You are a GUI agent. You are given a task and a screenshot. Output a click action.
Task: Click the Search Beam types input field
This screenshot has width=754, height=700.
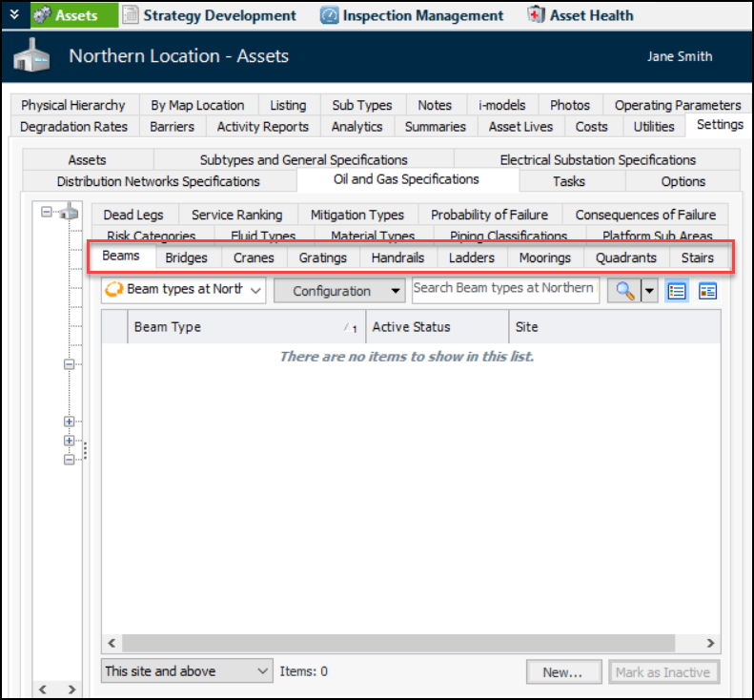click(505, 290)
